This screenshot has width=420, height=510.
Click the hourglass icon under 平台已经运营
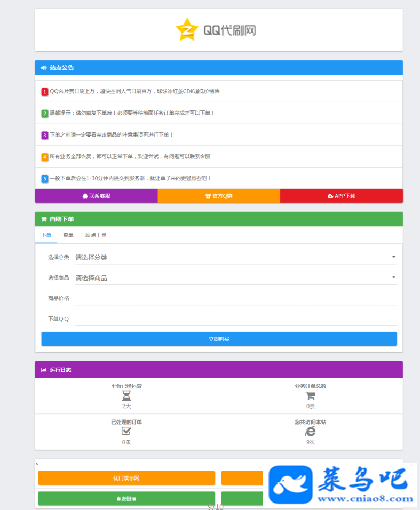(x=126, y=396)
